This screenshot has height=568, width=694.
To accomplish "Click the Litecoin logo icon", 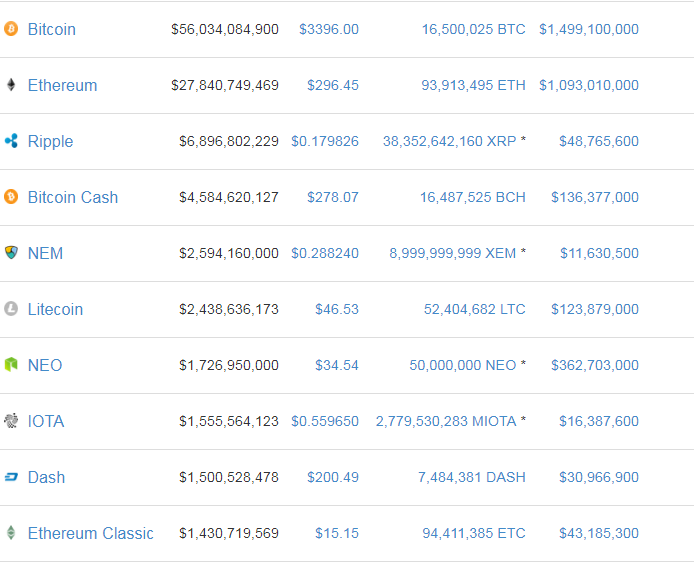I will click(11, 309).
